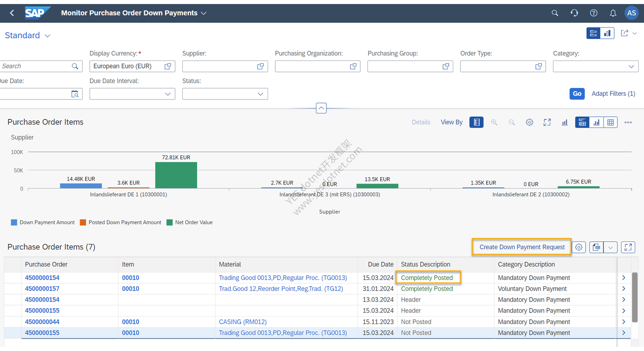The height and width of the screenshot is (351, 644).
Task: Switch to visual filter chart view
Action: 607,33
